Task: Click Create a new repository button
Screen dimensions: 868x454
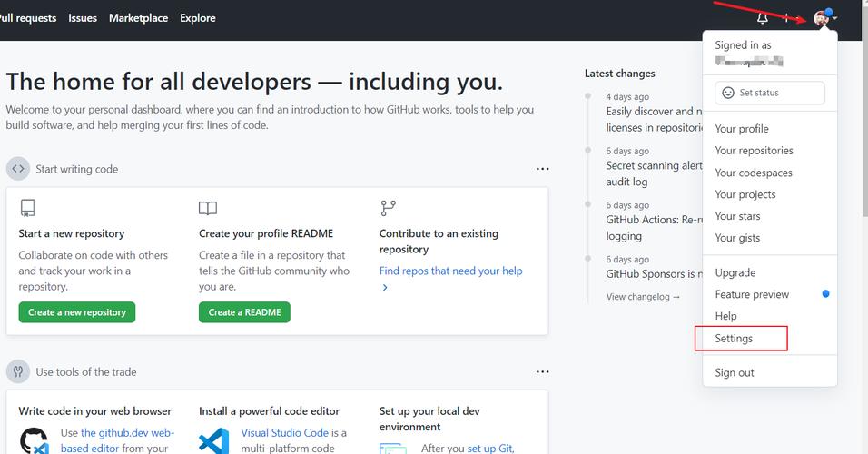Action: pyautogui.click(x=77, y=312)
